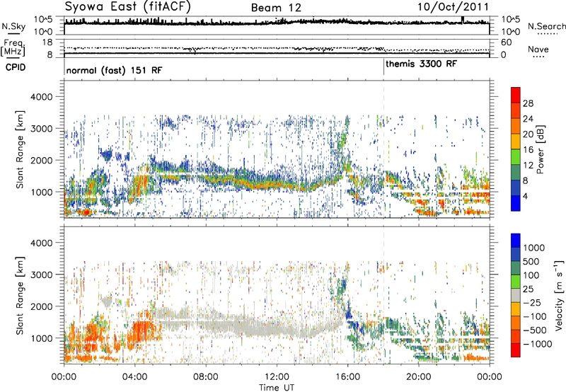Click the 'Syowa East (fitACF)' plot title

(128, 7)
